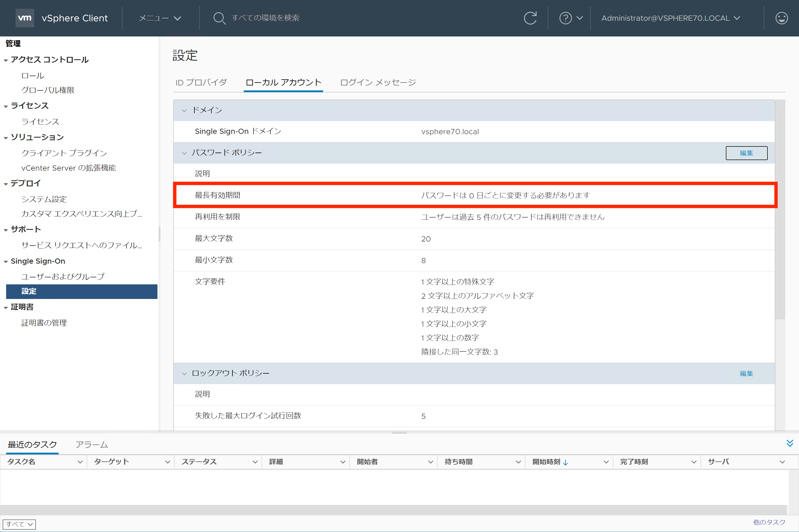Open the 完了時刻 column dropdown

coord(694,462)
